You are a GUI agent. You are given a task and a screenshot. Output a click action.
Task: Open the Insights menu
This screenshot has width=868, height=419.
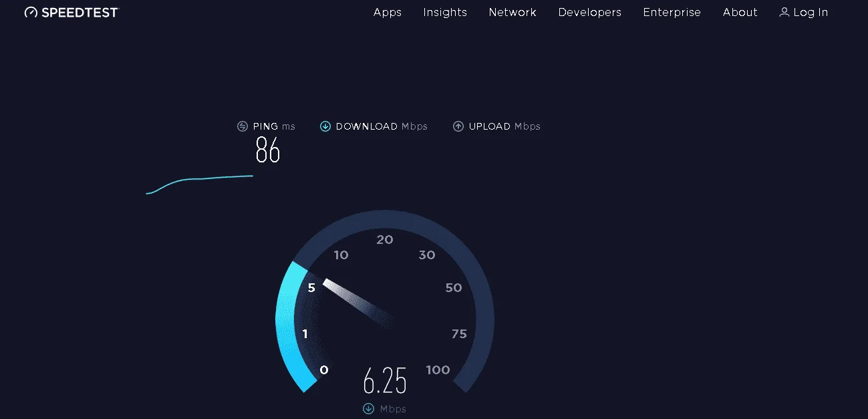click(445, 12)
